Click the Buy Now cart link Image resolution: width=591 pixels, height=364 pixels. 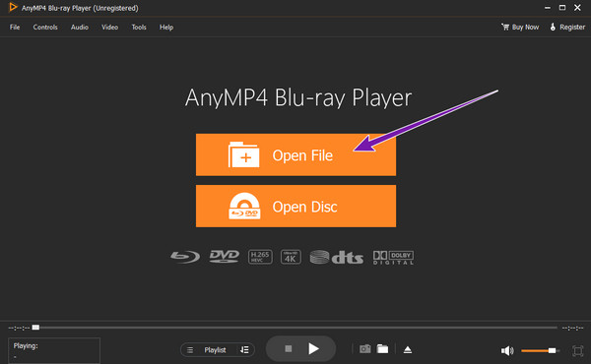click(x=520, y=28)
